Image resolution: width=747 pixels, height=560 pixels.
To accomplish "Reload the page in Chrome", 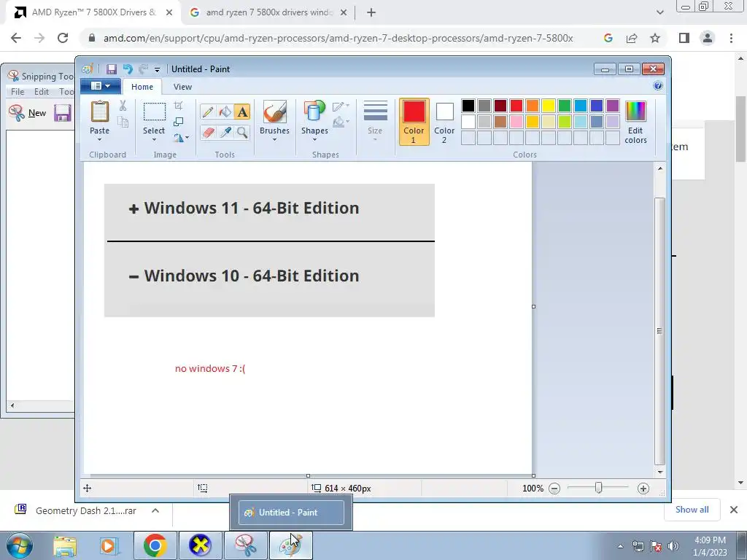I will (x=63, y=38).
